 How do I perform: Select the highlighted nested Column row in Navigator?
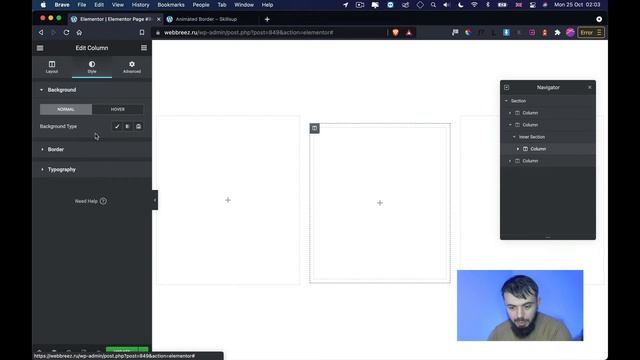[x=548, y=149]
